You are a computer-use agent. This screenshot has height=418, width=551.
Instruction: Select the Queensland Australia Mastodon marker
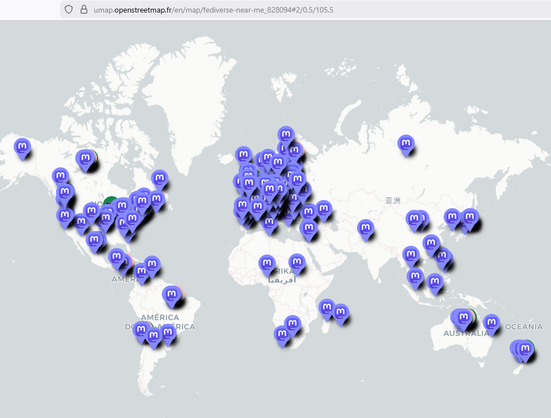(491, 325)
